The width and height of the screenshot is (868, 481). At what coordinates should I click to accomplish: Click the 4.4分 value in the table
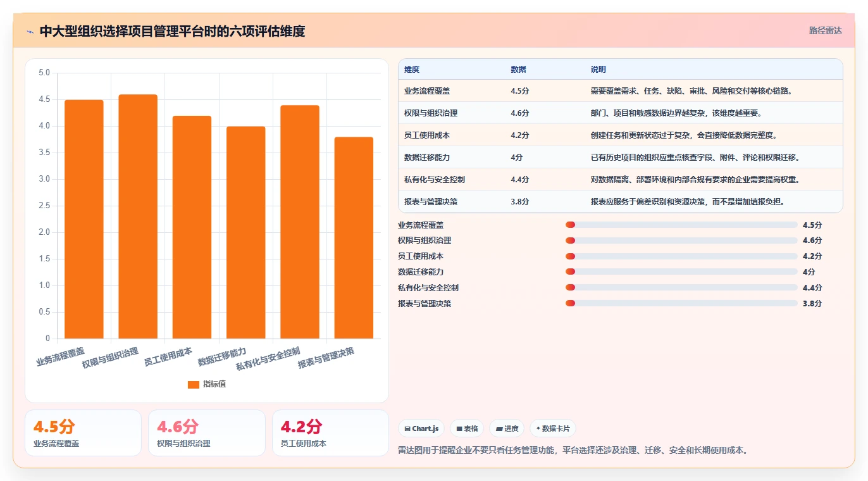click(x=520, y=180)
